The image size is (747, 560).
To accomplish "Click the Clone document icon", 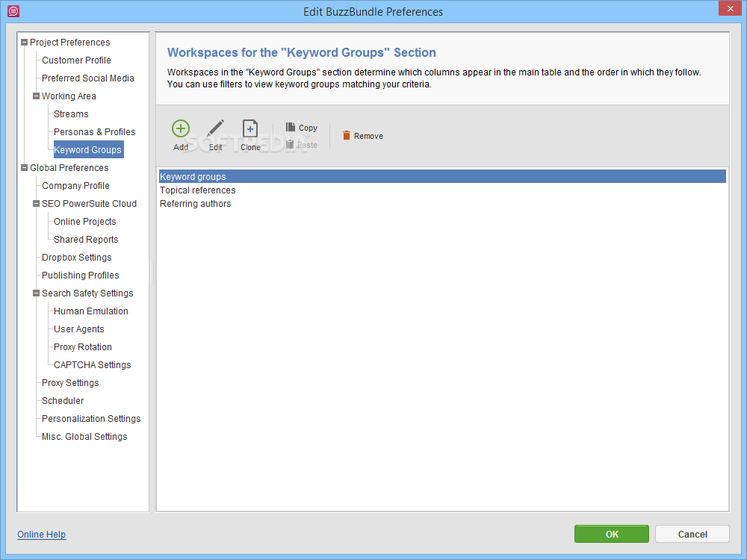I will 250,128.
